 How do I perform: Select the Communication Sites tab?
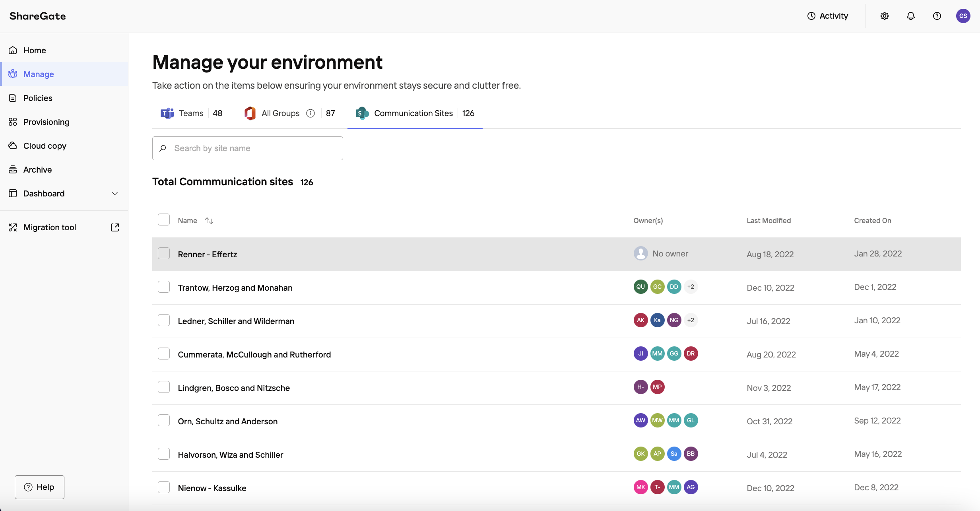click(415, 113)
